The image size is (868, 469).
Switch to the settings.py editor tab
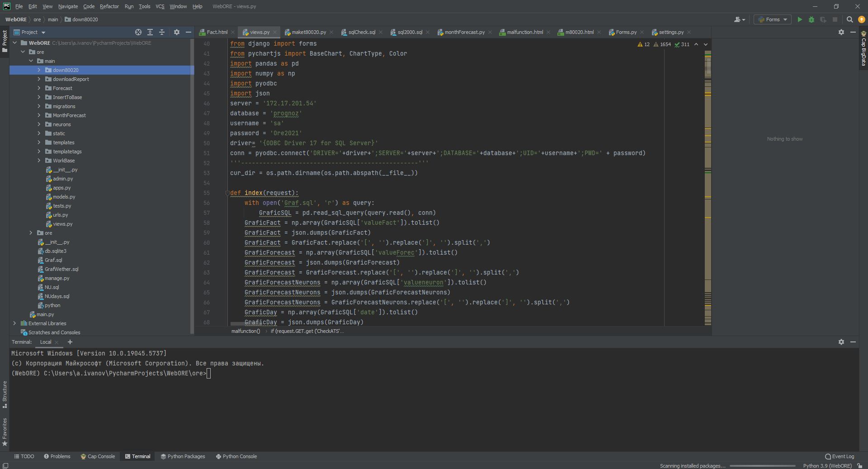(x=671, y=32)
